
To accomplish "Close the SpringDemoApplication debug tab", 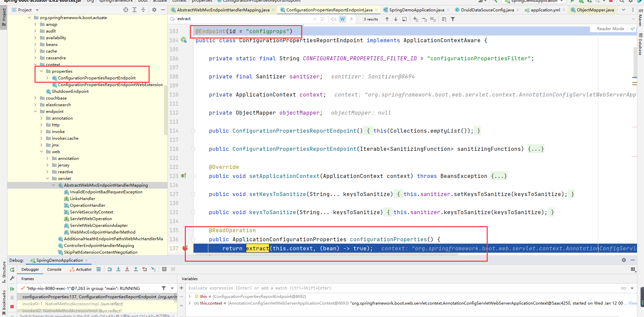I will [87, 260].
